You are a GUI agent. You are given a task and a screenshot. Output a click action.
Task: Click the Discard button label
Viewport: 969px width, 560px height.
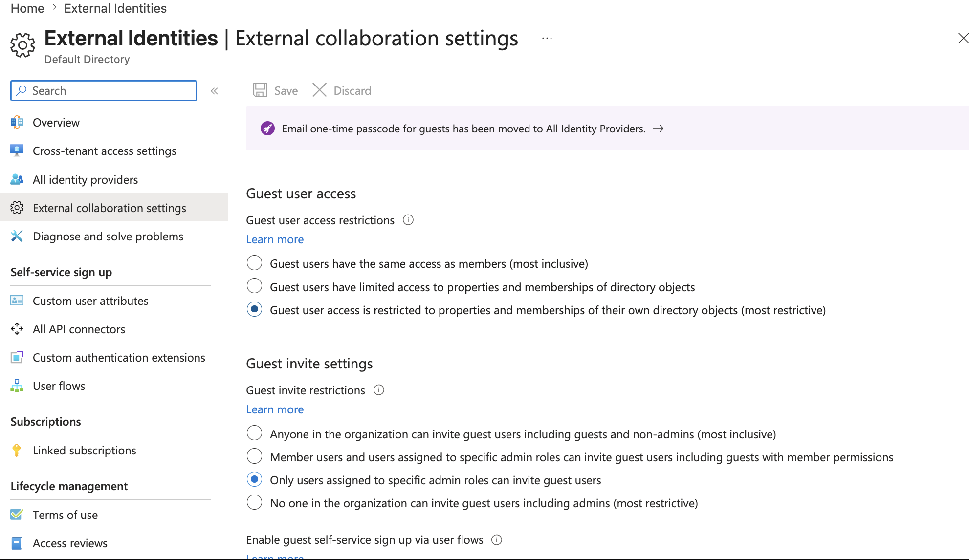(x=352, y=90)
